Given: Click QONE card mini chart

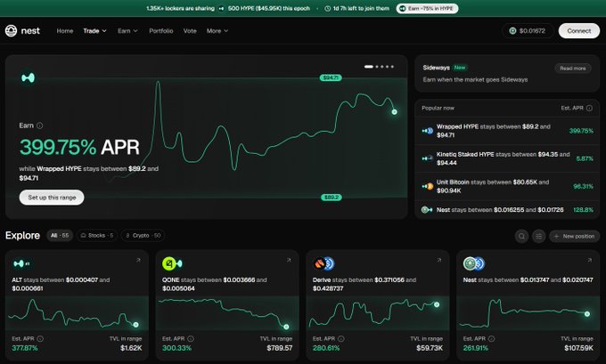Looking at the screenshot, I should (227, 313).
